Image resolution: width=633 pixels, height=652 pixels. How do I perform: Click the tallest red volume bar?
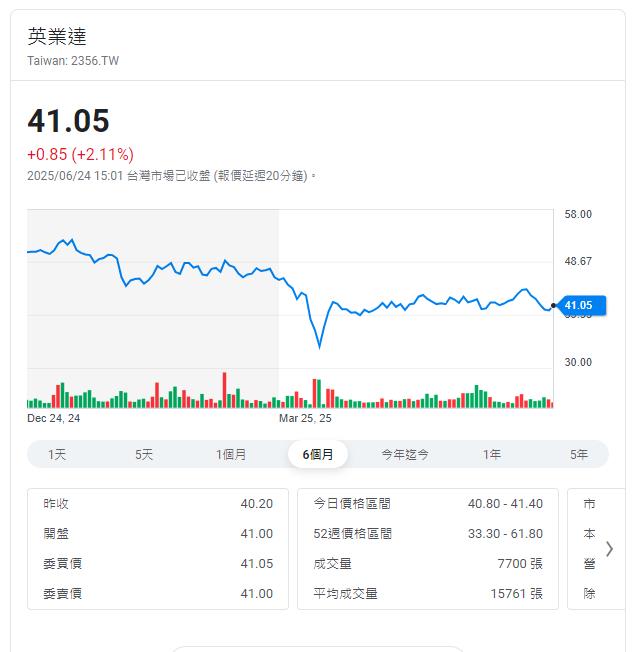[x=225, y=390]
